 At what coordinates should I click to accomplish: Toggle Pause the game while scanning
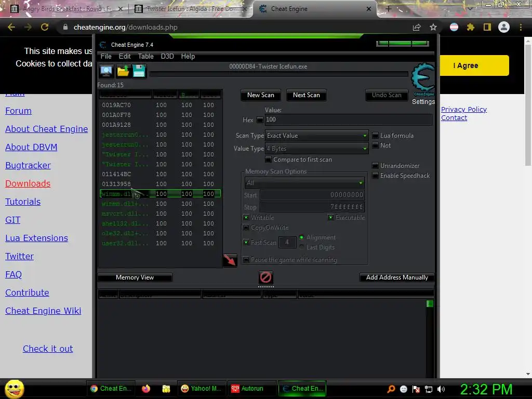[x=246, y=260]
